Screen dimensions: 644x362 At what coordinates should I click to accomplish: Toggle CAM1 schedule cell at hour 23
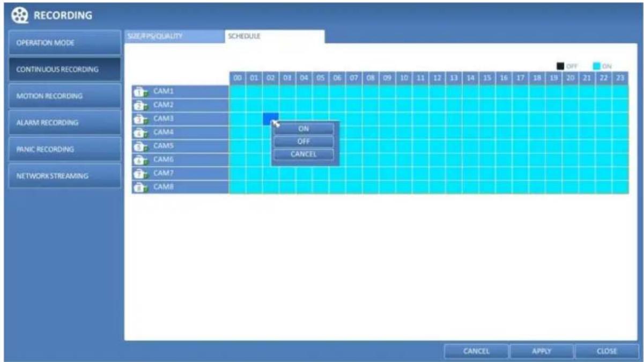pyautogui.click(x=620, y=92)
